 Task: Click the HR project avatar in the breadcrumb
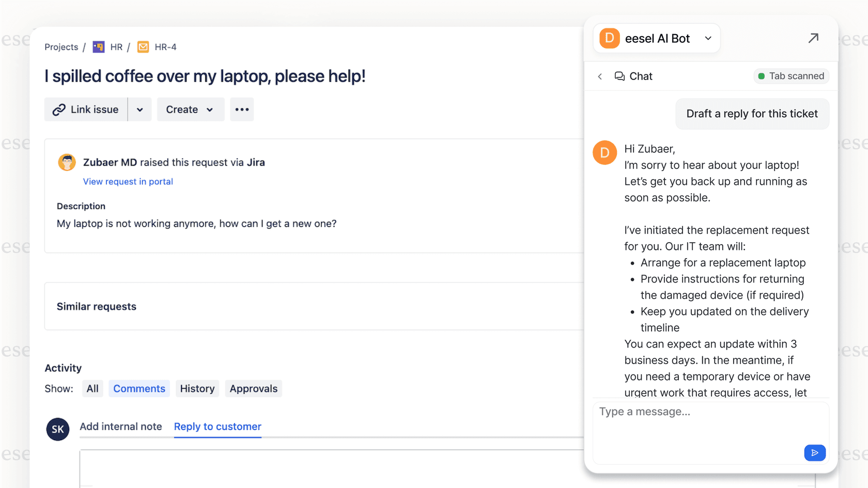(98, 46)
